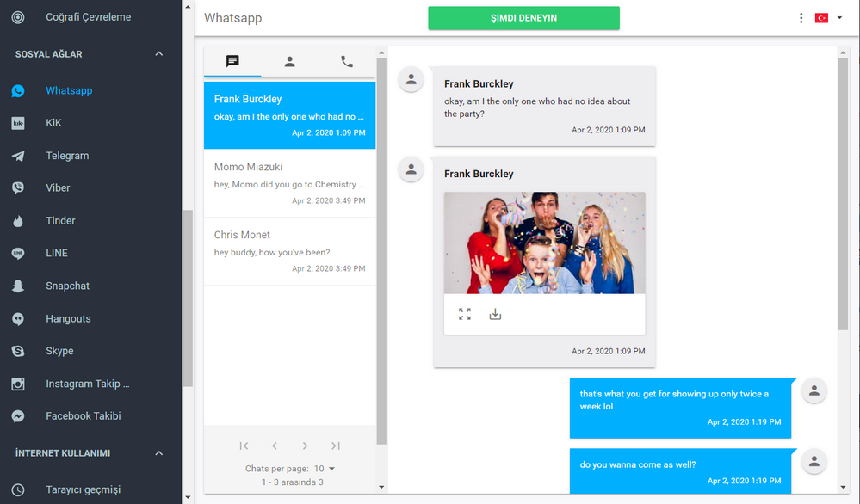Open the Telegram paper-plane icon
860x504 pixels.
click(18, 157)
